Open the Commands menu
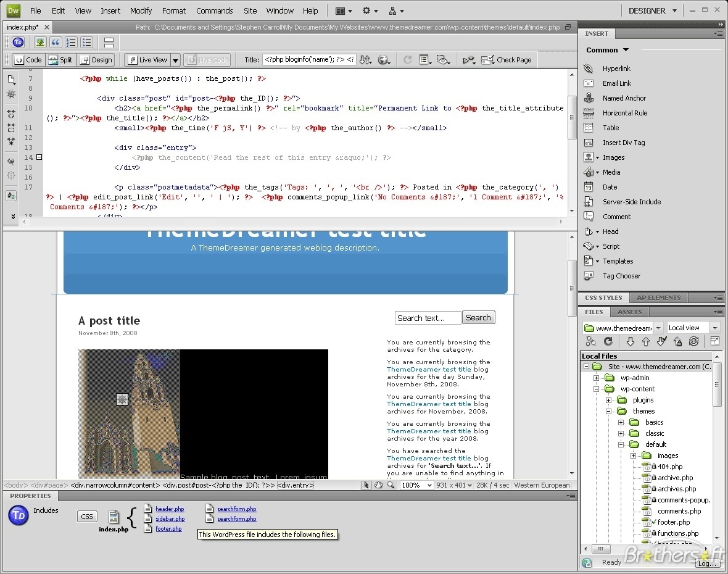The height and width of the screenshot is (574, 728). coord(214,10)
